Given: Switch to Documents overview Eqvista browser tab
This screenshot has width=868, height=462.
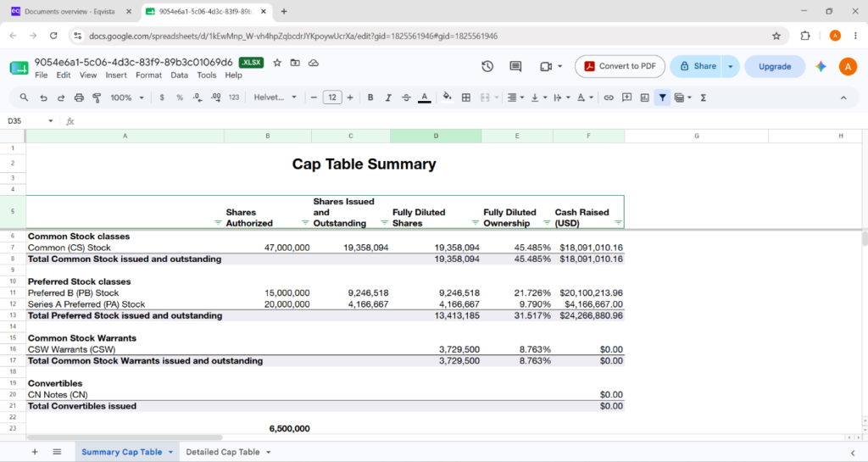Looking at the screenshot, I should click(x=71, y=11).
